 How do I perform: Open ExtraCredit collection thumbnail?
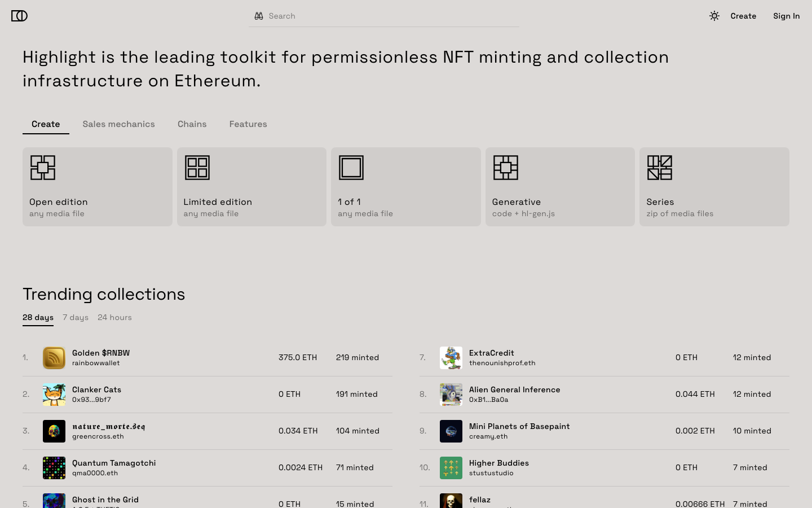pos(451,358)
